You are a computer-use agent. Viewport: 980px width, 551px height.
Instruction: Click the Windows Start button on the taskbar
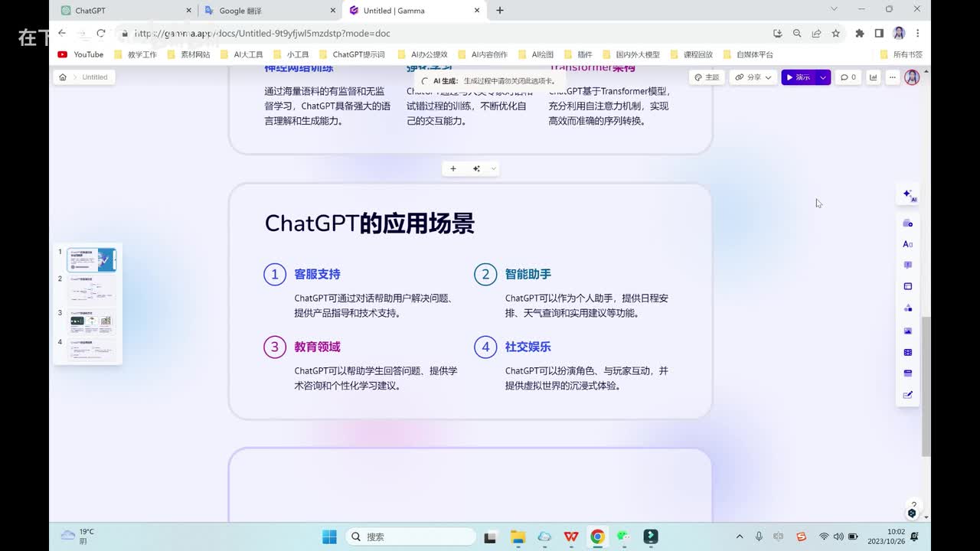tap(329, 536)
